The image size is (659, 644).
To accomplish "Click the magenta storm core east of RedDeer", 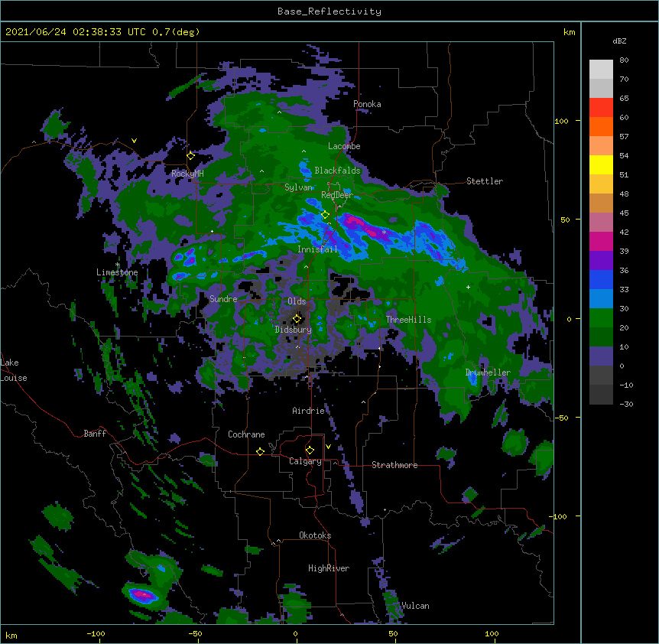I will [361, 223].
